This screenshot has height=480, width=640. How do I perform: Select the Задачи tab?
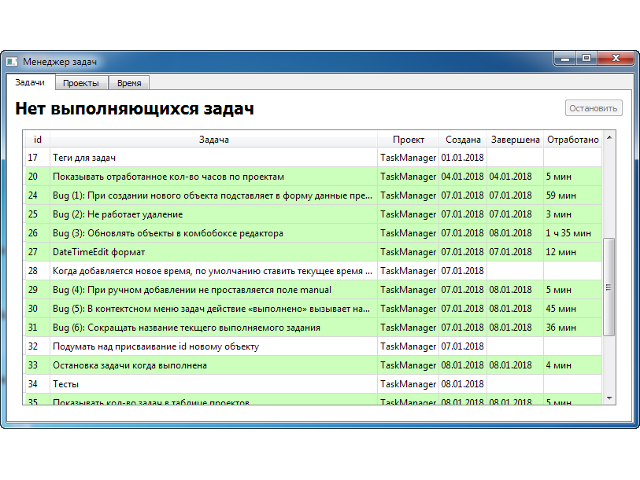(x=30, y=82)
